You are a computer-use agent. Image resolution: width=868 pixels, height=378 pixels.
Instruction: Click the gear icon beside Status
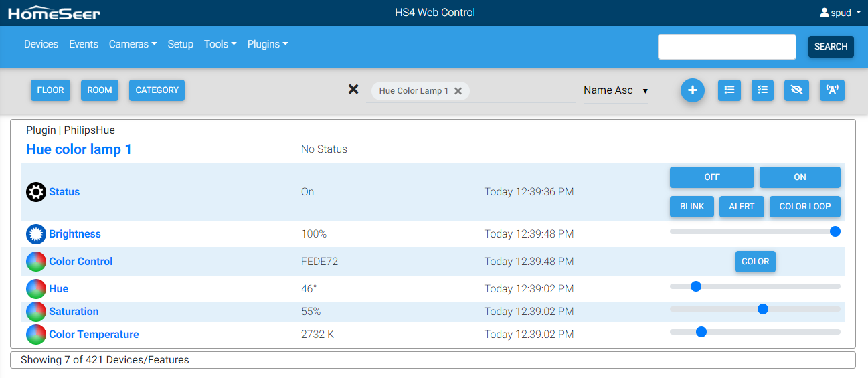coord(36,192)
